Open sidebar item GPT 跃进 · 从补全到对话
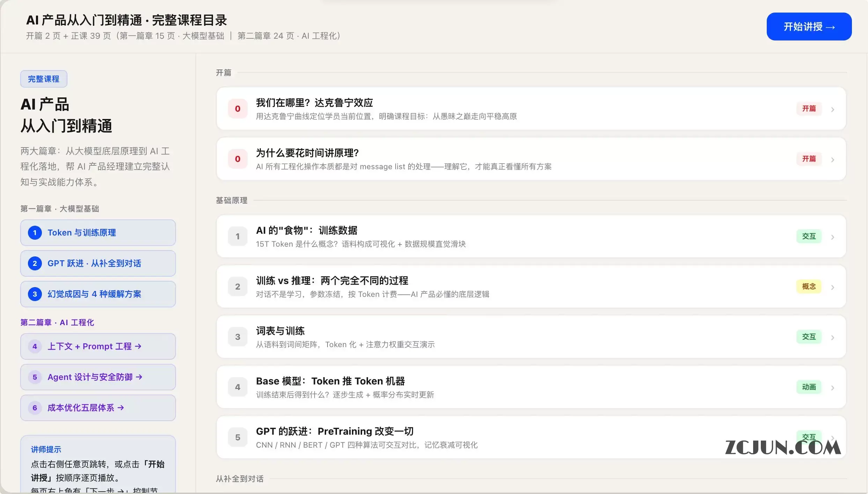Screen dimensions: 868x494 (98, 263)
